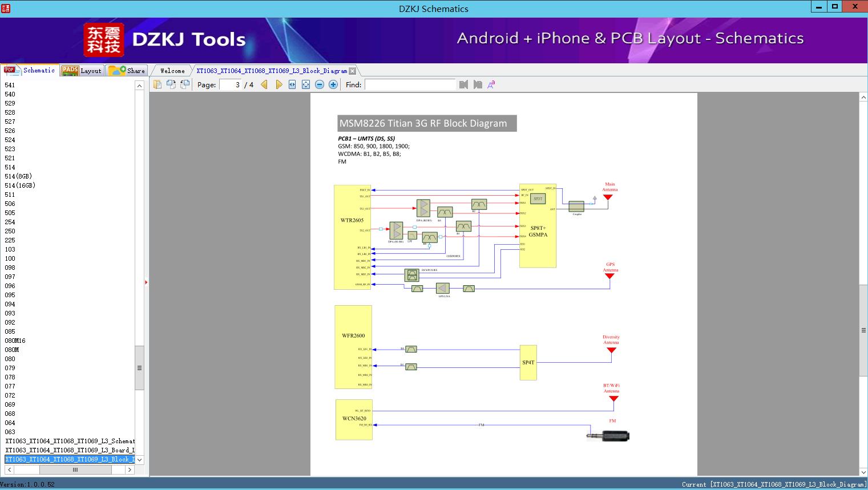The width and height of the screenshot is (868, 490).
Task: Open the Share tab
Action: click(127, 71)
